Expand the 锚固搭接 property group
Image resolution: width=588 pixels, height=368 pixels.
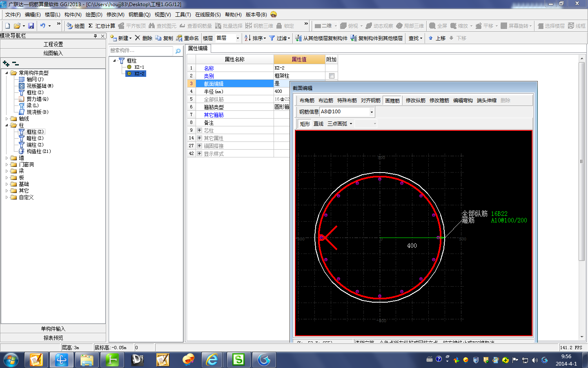199,146
